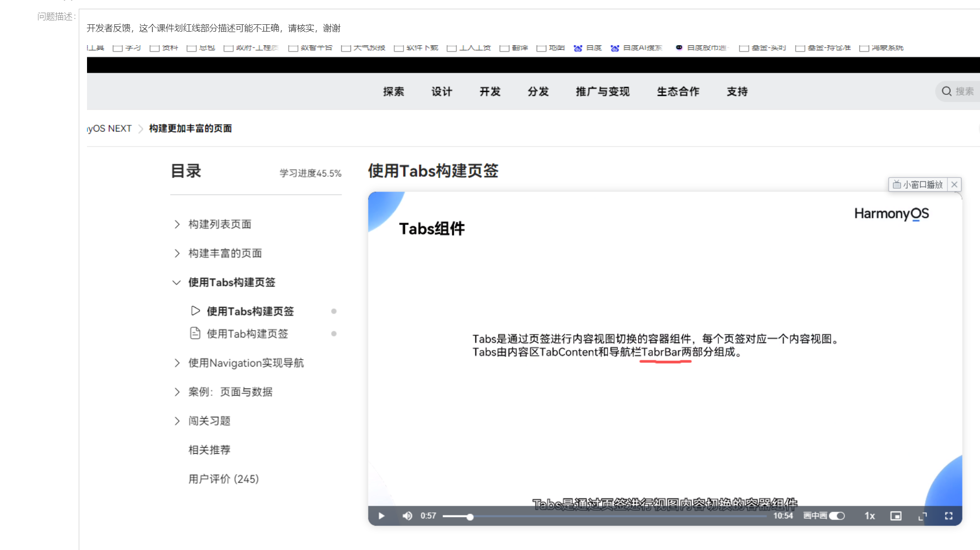Image resolution: width=980 pixels, height=550 pixels.
Task: Click the 小窗口播放 button
Action: coord(918,185)
